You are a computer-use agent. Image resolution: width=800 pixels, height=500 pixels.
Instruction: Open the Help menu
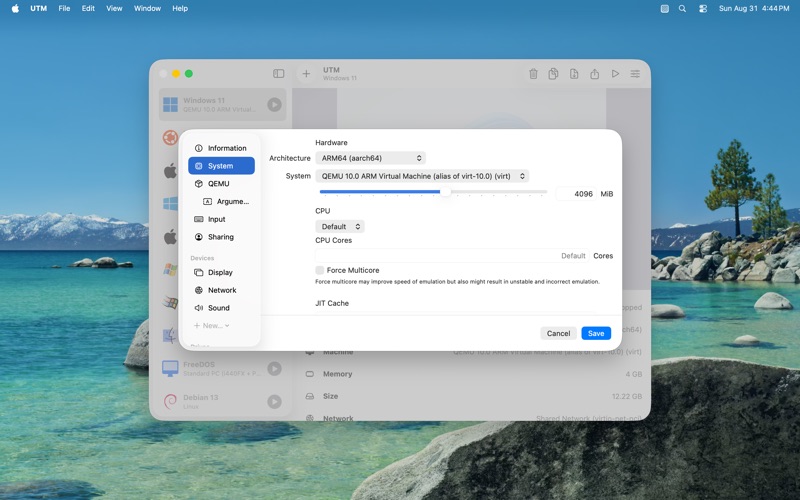(180, 8)
